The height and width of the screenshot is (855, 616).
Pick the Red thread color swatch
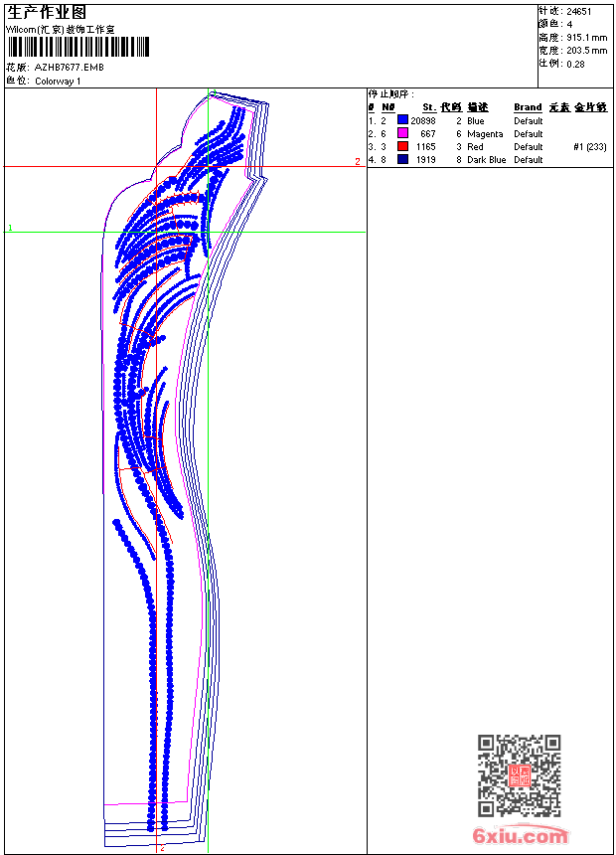pyautogui.click(x=402, y=146)
